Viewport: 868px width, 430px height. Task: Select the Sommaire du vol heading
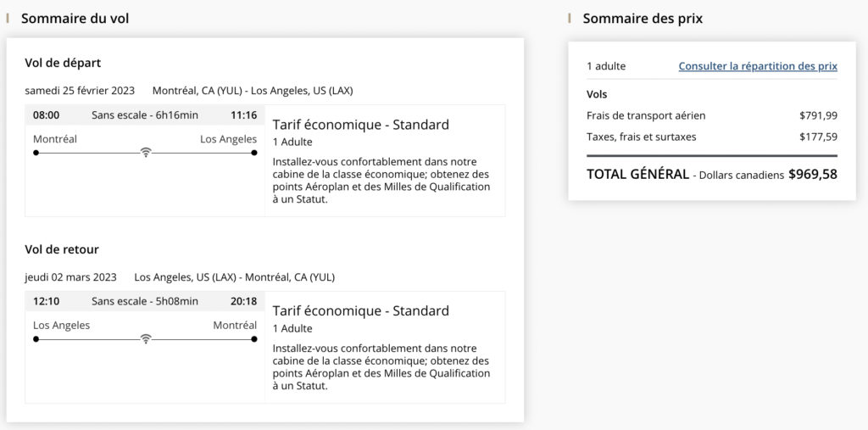(x=75, y=18)
